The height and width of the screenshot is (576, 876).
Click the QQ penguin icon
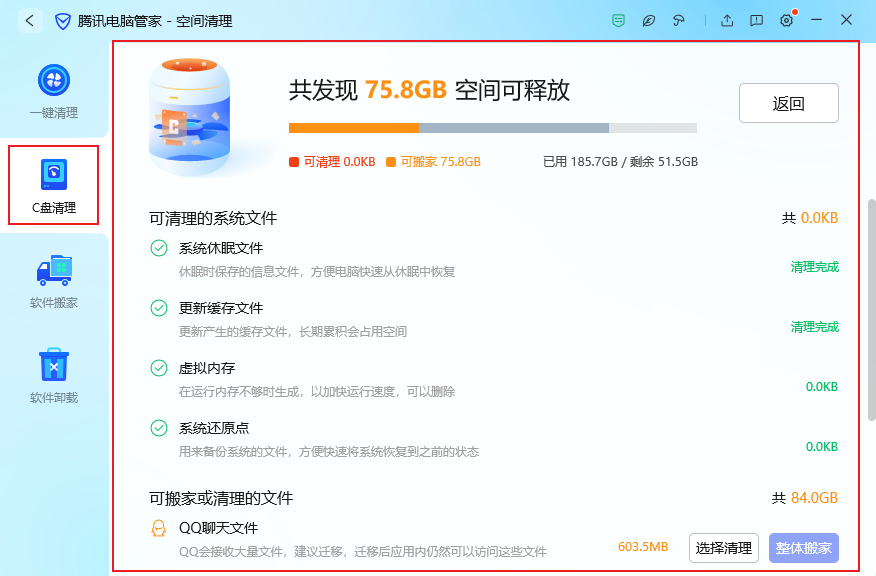tap(159, 528)
